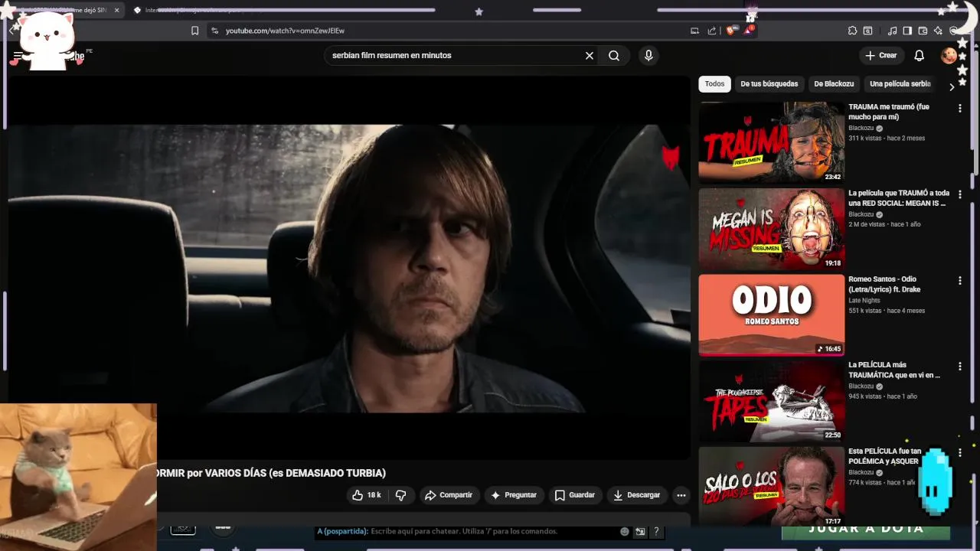Click the chat mode icon in chat bar
Viewport: 980px width, 551px height.
click(x=640, y=531)
